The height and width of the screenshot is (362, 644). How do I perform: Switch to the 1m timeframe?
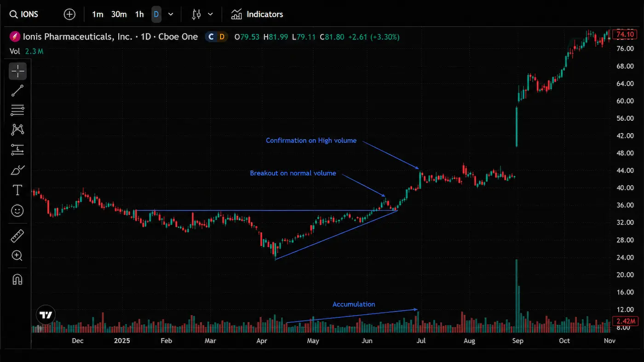(x=98, y=14)
